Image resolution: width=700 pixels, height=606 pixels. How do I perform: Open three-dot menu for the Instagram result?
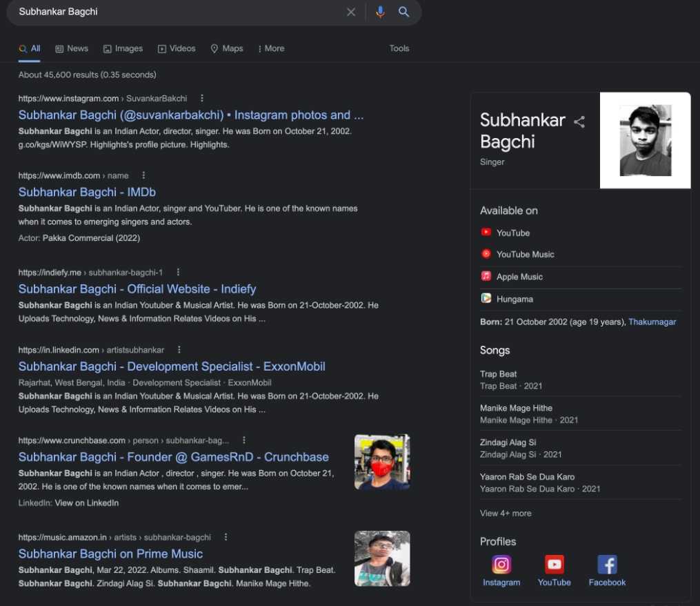point(202,98)
